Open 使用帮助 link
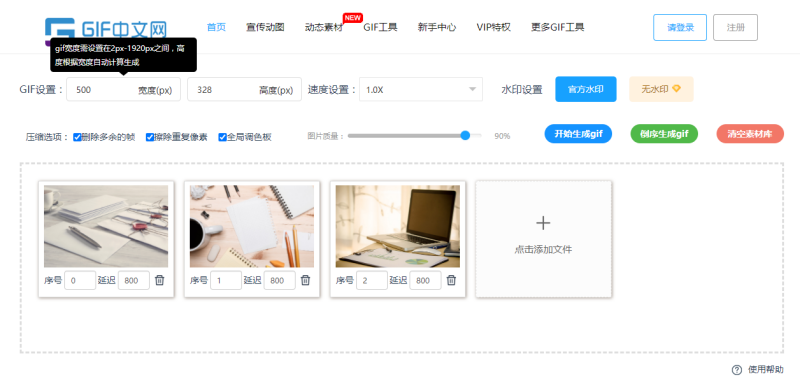The image size is (800, 384). [766, 370]
